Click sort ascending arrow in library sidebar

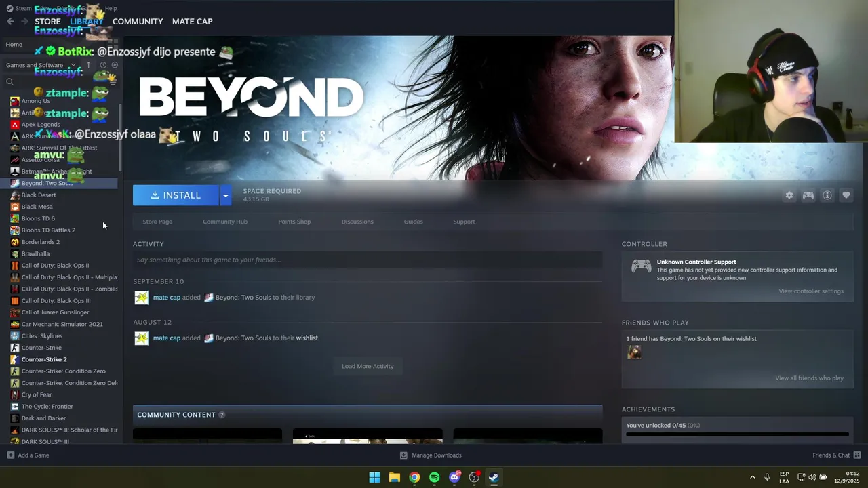coord(88,65)
